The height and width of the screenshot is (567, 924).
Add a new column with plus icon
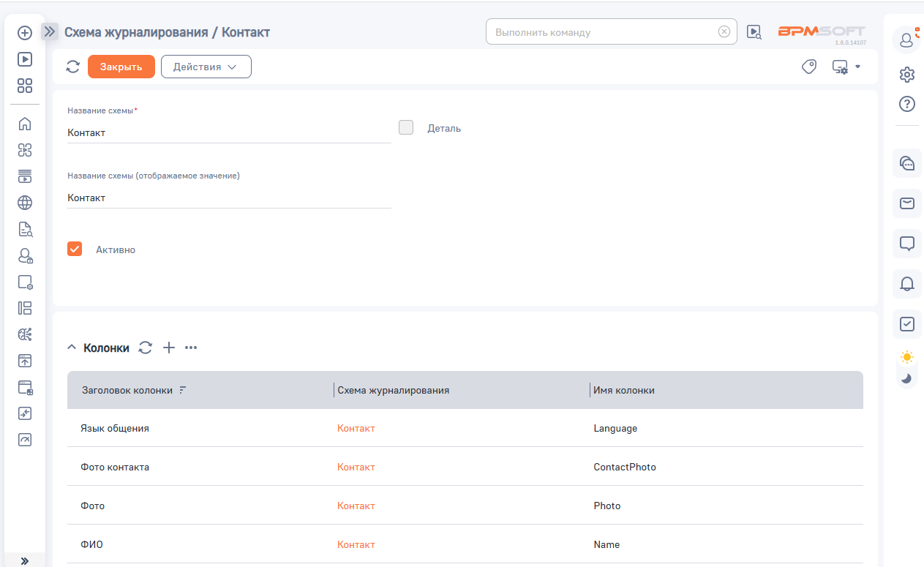click(168, 348)
